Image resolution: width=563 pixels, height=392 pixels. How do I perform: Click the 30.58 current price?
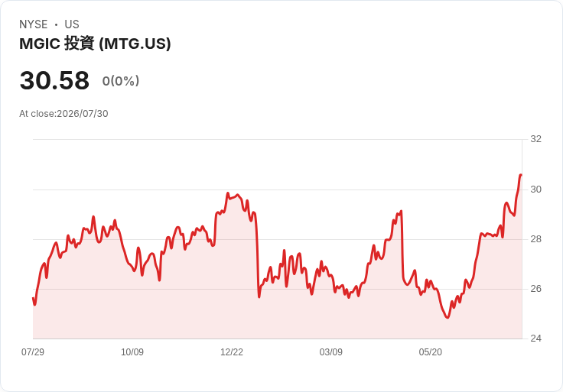click(x=54, y=80)
